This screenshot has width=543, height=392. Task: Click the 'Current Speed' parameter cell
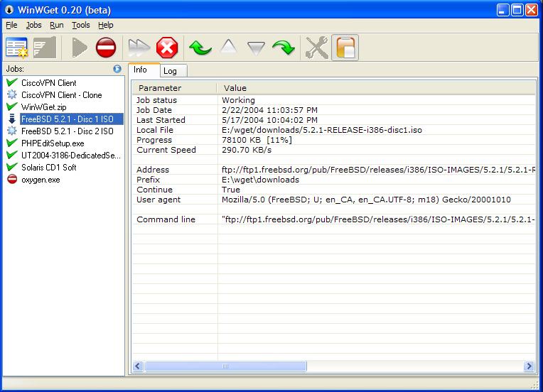[x=166, y=150]
